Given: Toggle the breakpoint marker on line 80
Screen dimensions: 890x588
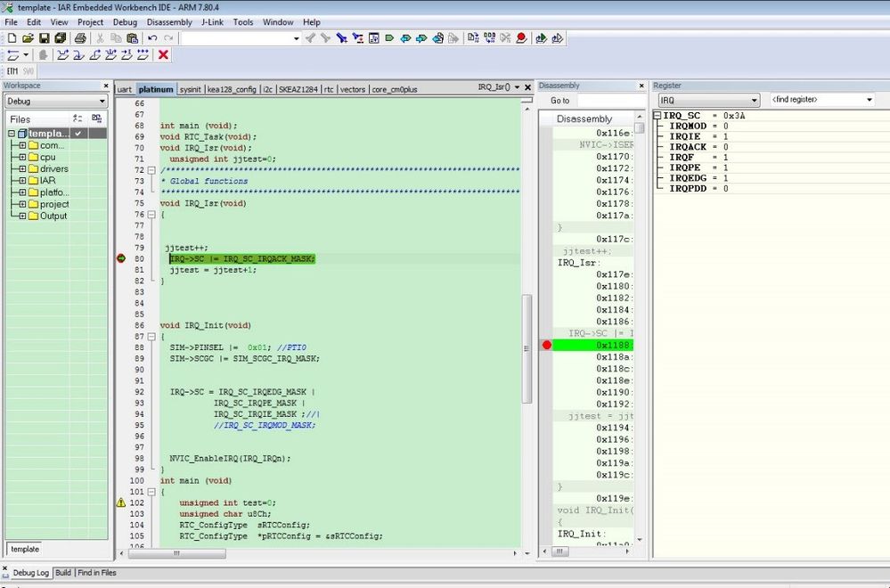Looking at the screenshot, I should click(121, 258).
